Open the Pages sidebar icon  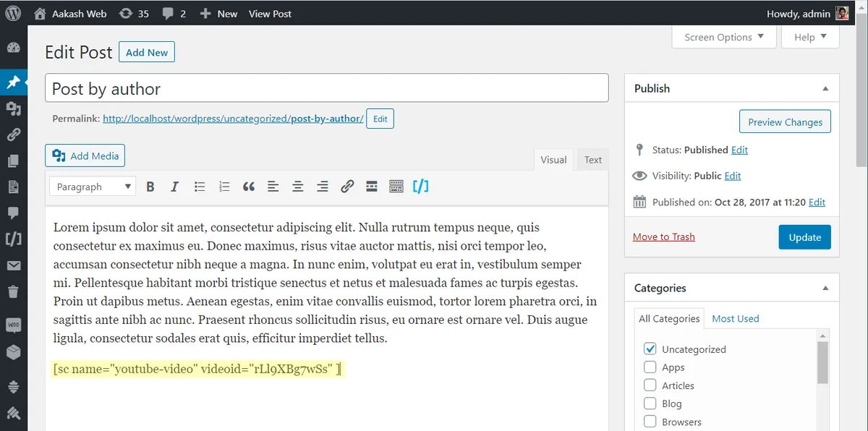click(x=13, y=161)
